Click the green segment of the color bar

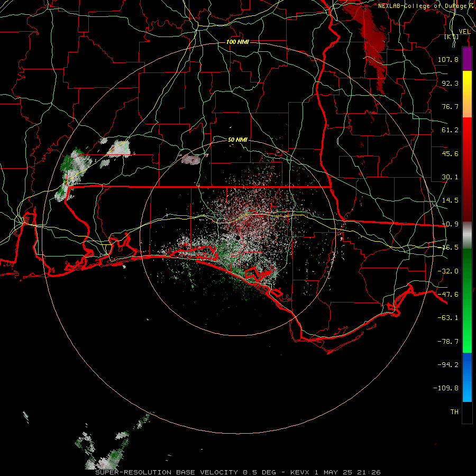467,300
